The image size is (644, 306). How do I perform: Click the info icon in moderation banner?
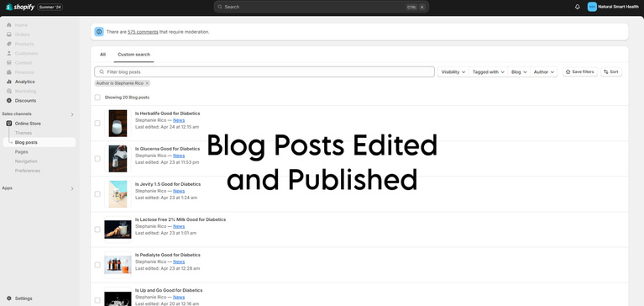(99, 32)
